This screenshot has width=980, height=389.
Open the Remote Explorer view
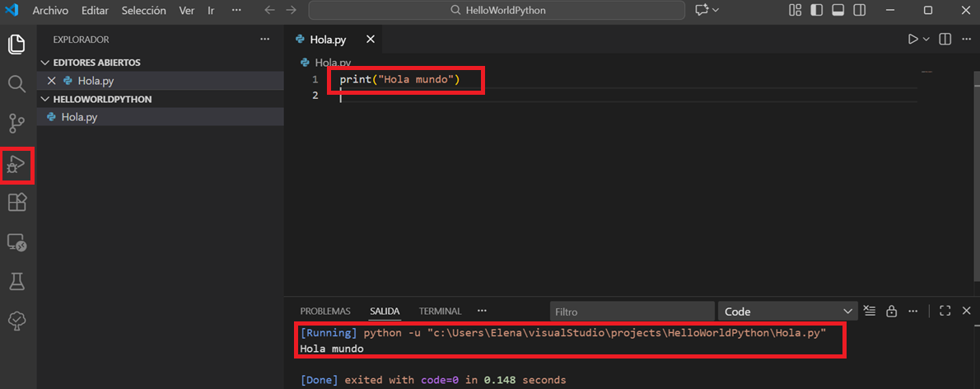pyautogui.click(x=17, y=242)
